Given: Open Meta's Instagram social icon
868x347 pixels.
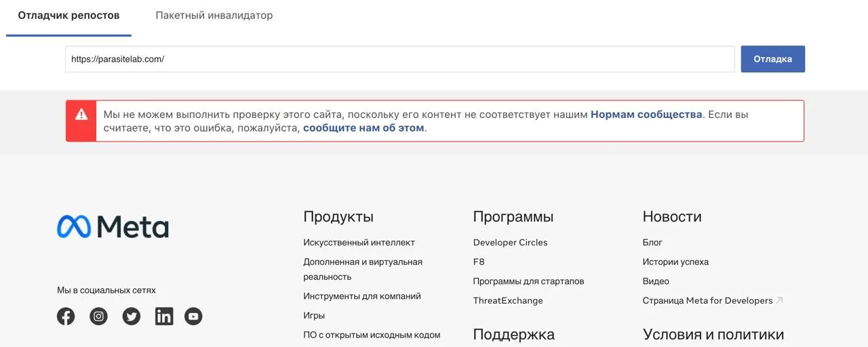Looking at the screenshot, I should (99, 316).
